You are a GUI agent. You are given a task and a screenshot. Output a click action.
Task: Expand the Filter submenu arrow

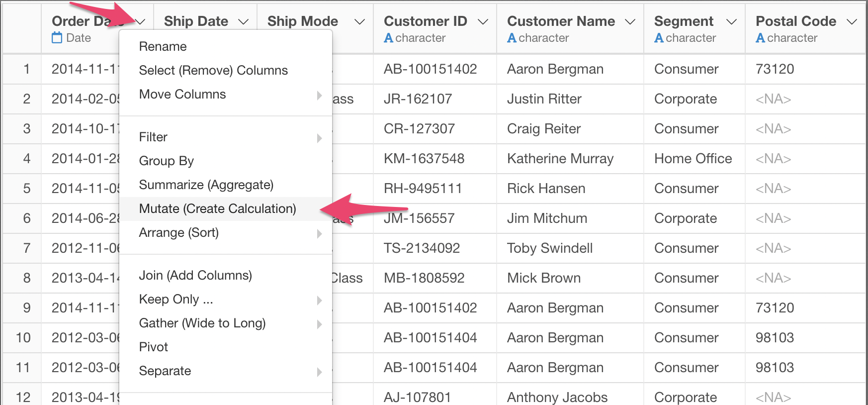(320, 138)
